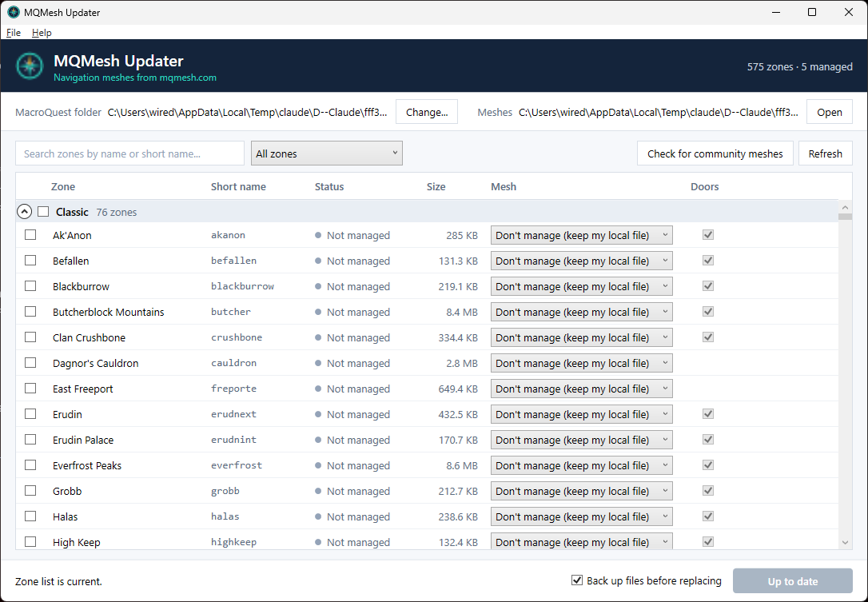Viewport: 868px width, 602px height.
Task: Click the zone list scrollbar thumb
Action: click(845, 217)
